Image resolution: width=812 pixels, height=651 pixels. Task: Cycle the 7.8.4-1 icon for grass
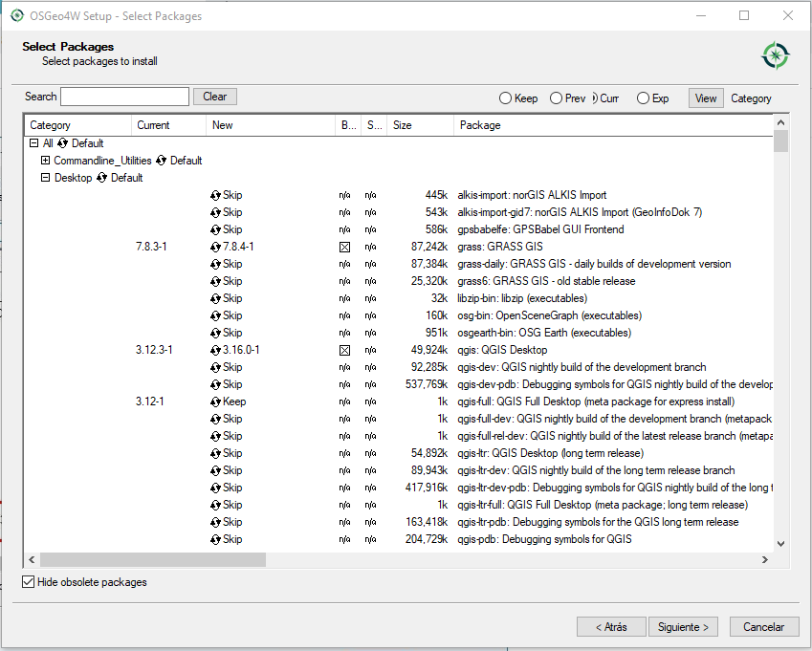[215, 247]
